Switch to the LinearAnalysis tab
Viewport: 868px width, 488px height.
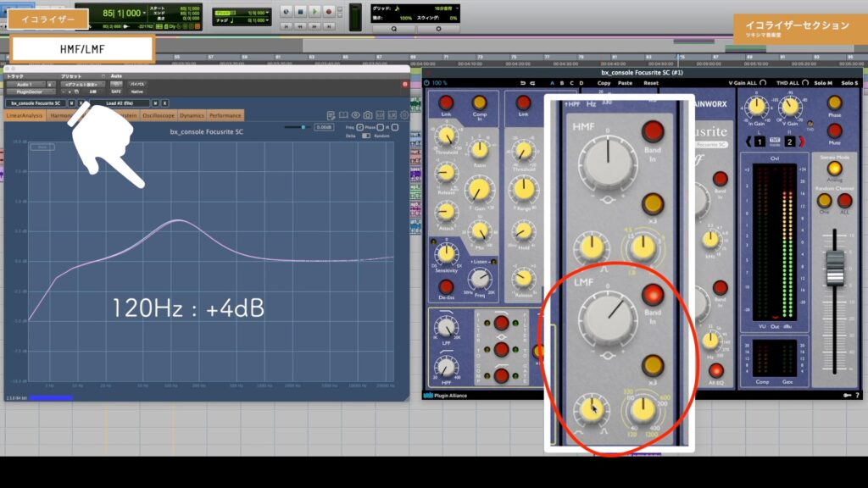tap(25, 115)
